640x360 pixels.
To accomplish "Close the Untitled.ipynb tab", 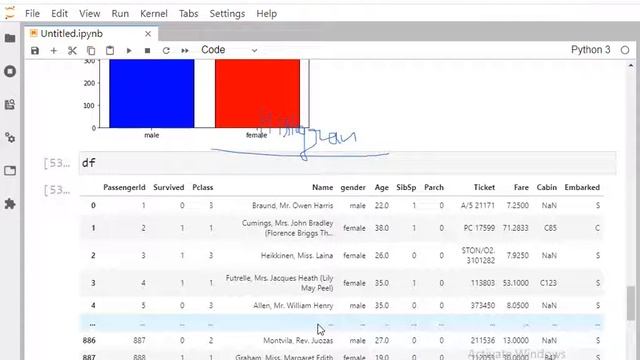I will (148, 34).
